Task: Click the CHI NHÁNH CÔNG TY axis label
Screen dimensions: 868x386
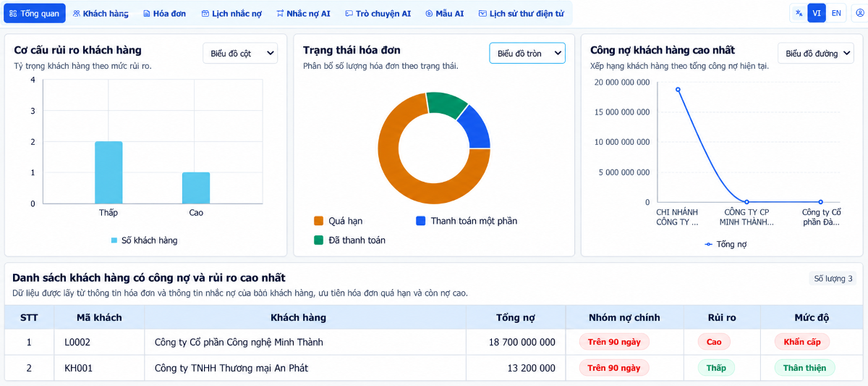Action: [677, 217]
